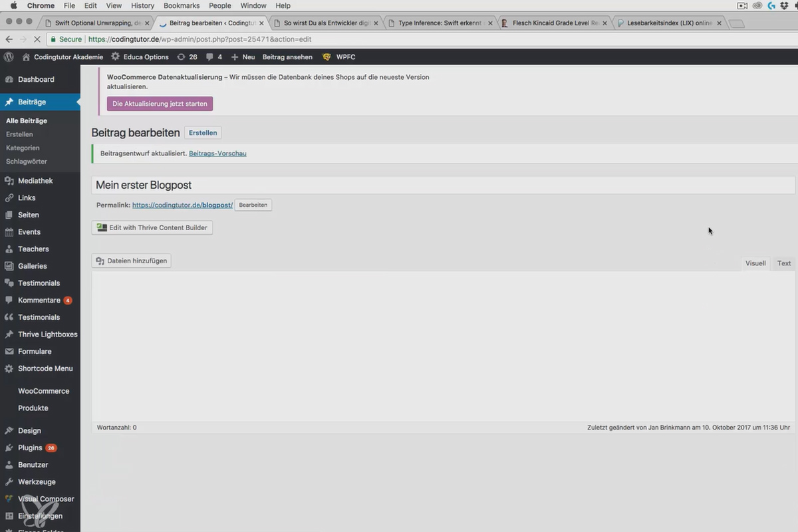
Task: Open the View menu in menu bar
Action: pyautogui.click(x=114, y=5)
